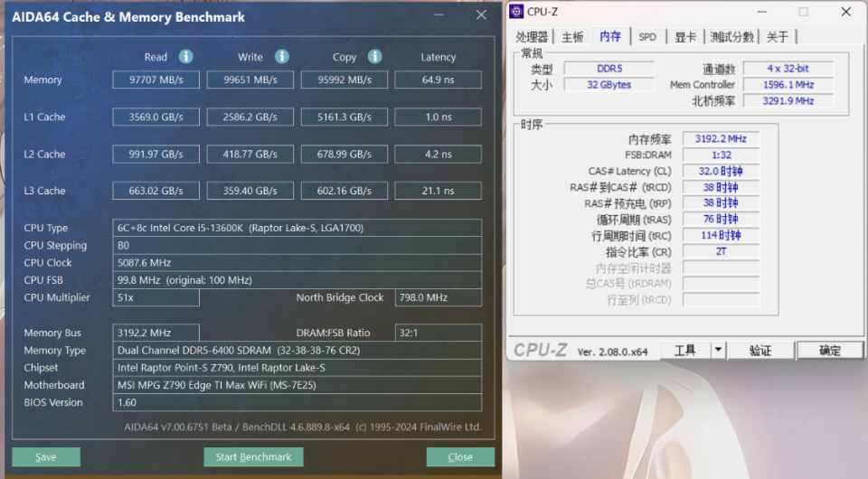The width and height of the screenshot is (868, 479).
Task: Open the CPU-Z tools dropdown arrow
Action: [x=718, y=350]
